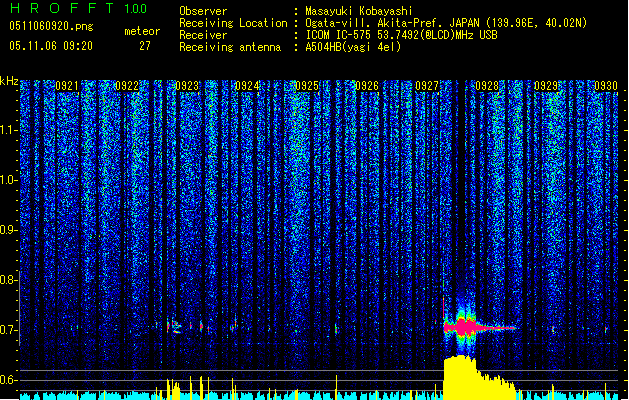Click the 0927 time marker
Screen dimensions: 629x400
427,86
